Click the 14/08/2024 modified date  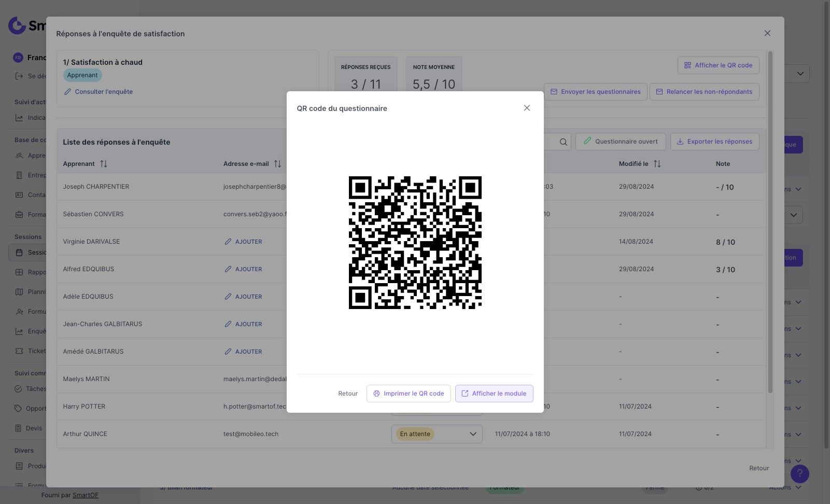click(x=636, y=242)
